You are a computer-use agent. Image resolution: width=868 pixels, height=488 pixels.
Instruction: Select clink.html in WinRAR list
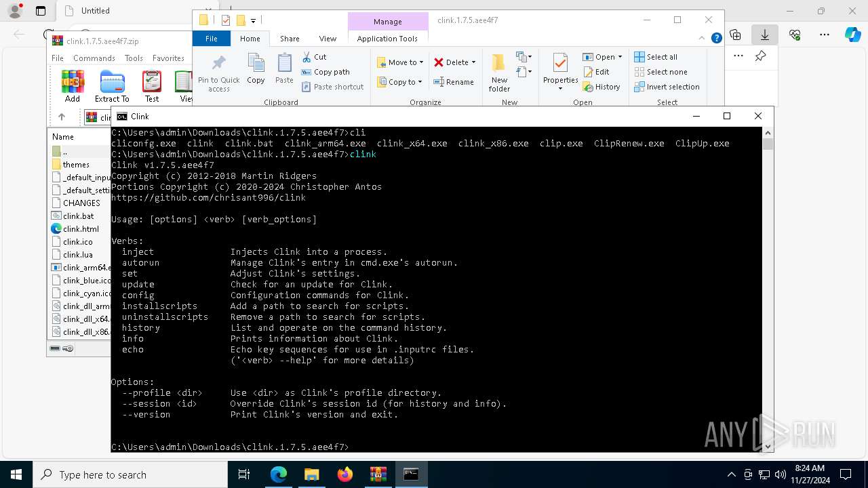pos(81,229)
